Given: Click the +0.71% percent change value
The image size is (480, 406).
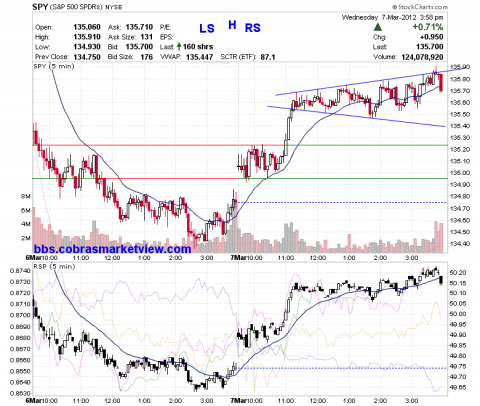Looking at the screenshot, I should pyautogui.click(x=428, y=27).
